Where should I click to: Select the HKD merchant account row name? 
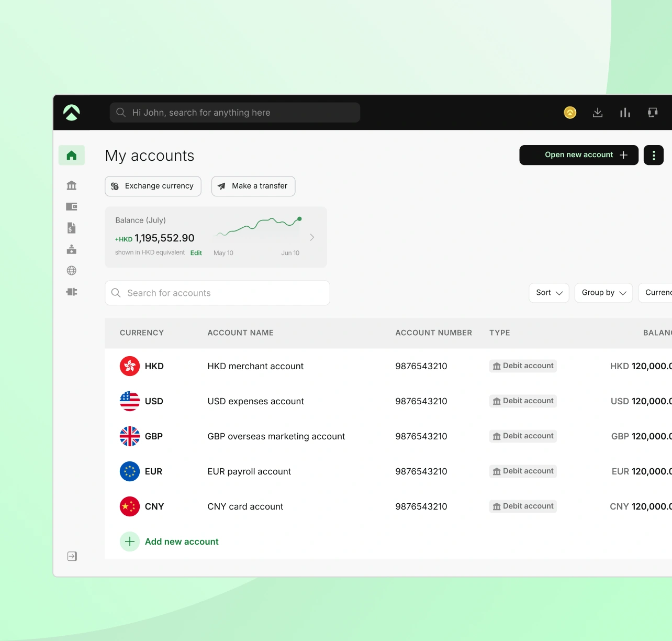click(x=255, y=366)
